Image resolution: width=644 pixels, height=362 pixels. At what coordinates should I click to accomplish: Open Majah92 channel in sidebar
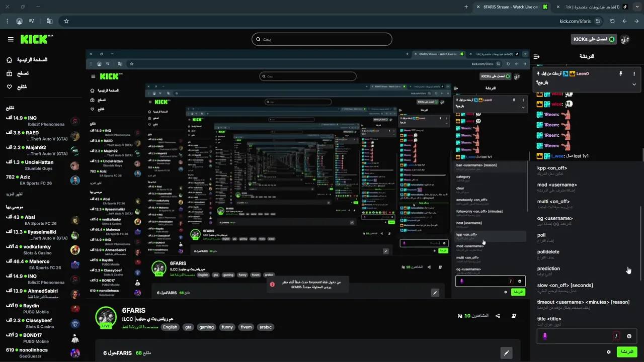click(x=43, y=150)
